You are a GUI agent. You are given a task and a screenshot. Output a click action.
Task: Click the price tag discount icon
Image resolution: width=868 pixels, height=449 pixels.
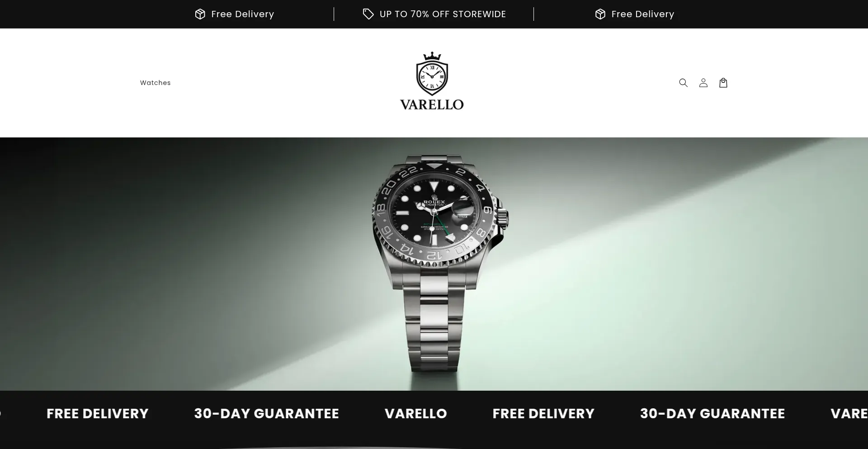point(368,14)
